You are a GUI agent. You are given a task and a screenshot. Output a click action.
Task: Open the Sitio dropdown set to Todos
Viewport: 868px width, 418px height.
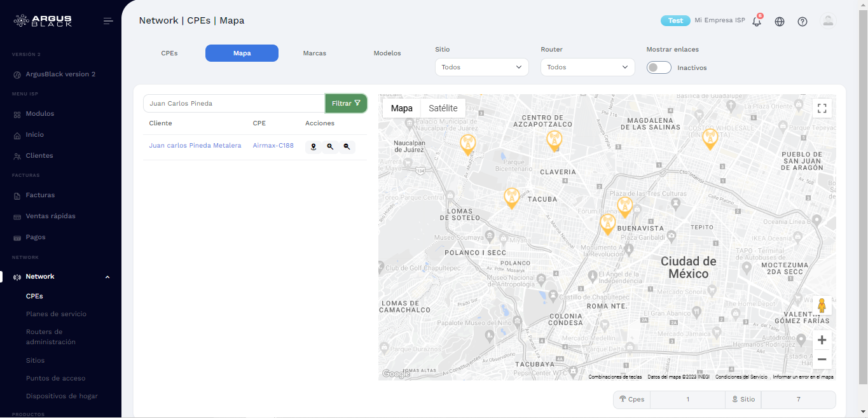pyautogui.click(x=481, y=67)
